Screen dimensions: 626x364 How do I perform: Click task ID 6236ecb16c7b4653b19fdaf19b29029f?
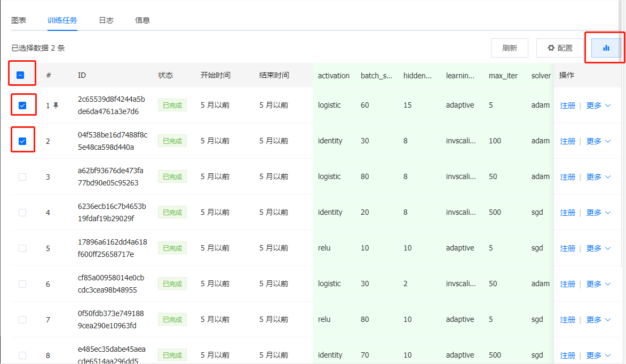coord(112,213)
